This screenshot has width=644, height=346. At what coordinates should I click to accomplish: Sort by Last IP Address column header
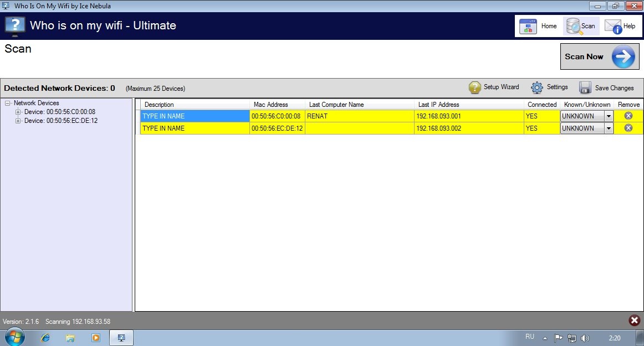[469, 104]
